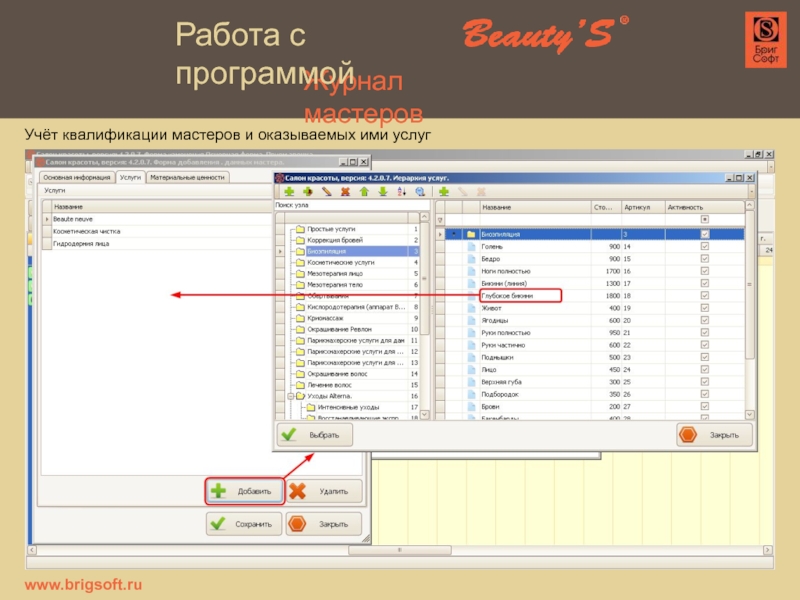Toggle the Активность checkbox for Голень
The image size is (800, 600).
click(x=705, y=246)
